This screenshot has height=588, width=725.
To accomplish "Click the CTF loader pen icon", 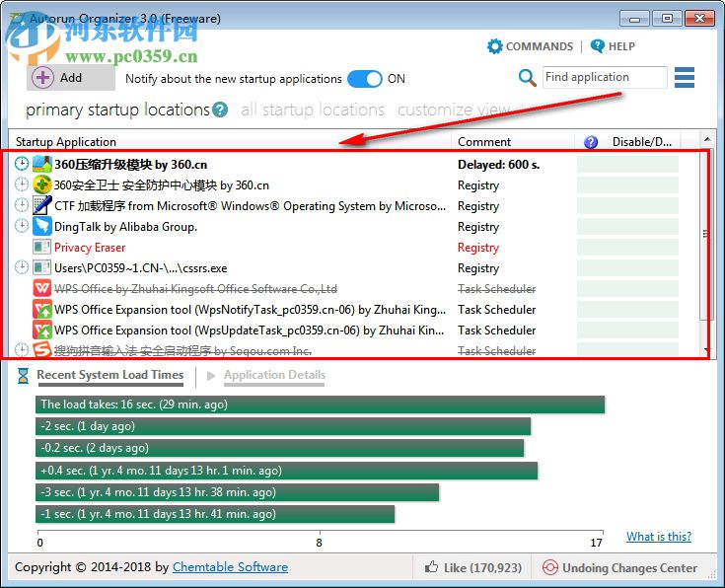I will (x=42, y=205).
